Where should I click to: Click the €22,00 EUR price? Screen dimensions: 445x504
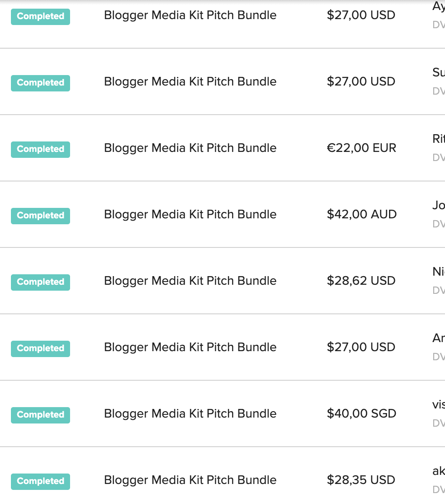click(x=361, y=148)
